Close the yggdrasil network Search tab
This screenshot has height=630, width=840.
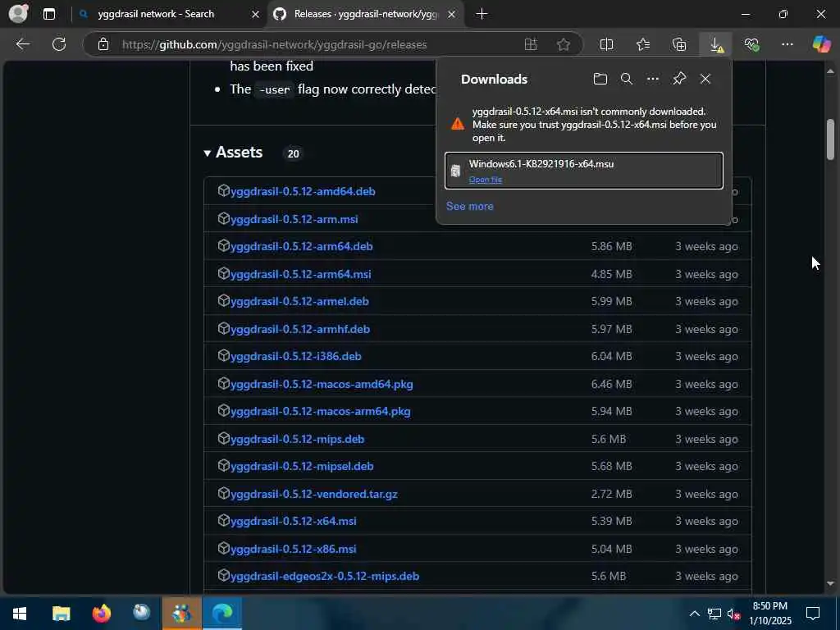pyautogui.click(x=256, y=14)
